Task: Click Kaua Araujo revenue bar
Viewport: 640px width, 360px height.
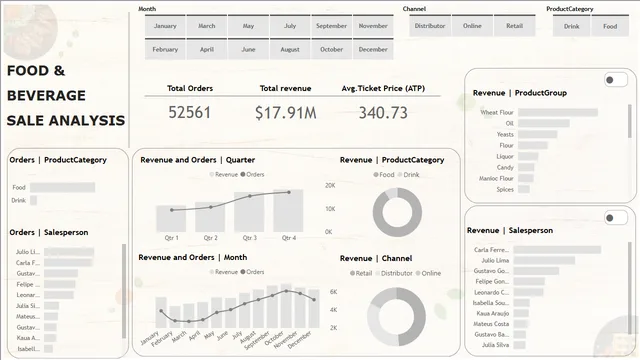Action: [x=521, y=313]
